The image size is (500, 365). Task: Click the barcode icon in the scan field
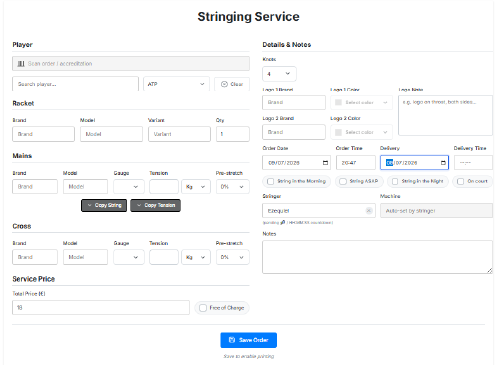21,64
